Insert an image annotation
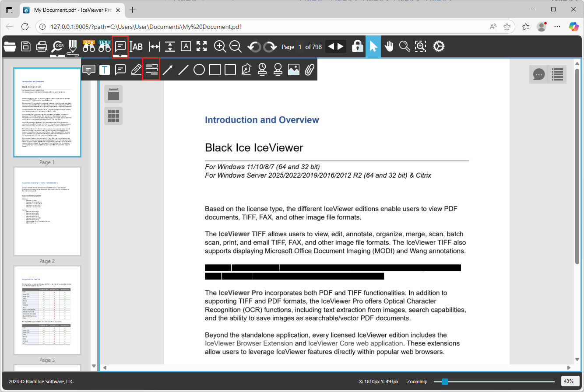This screenshot has height=392, width=584. (x=294, y=70)
